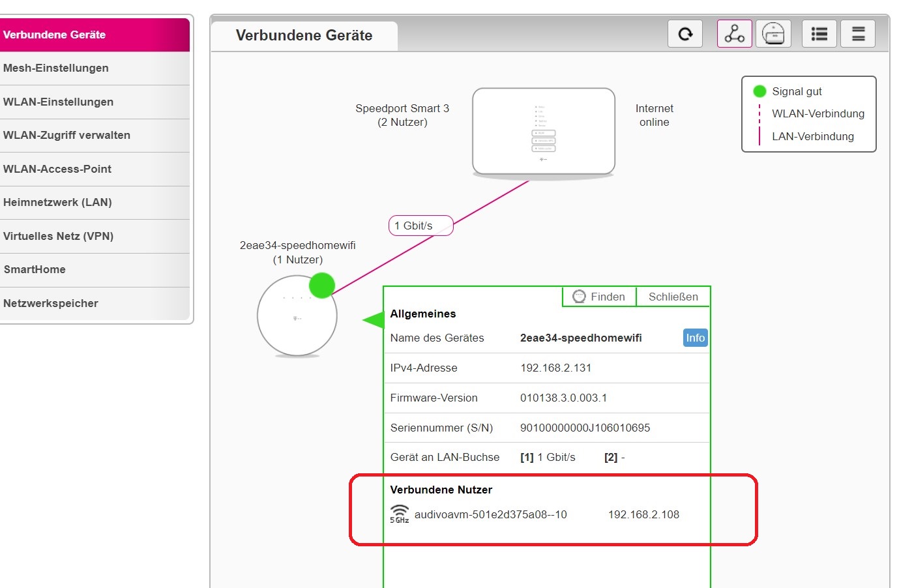
Task: Click the green signal dot on speedhomewifi
Action: tap(322, 286)
